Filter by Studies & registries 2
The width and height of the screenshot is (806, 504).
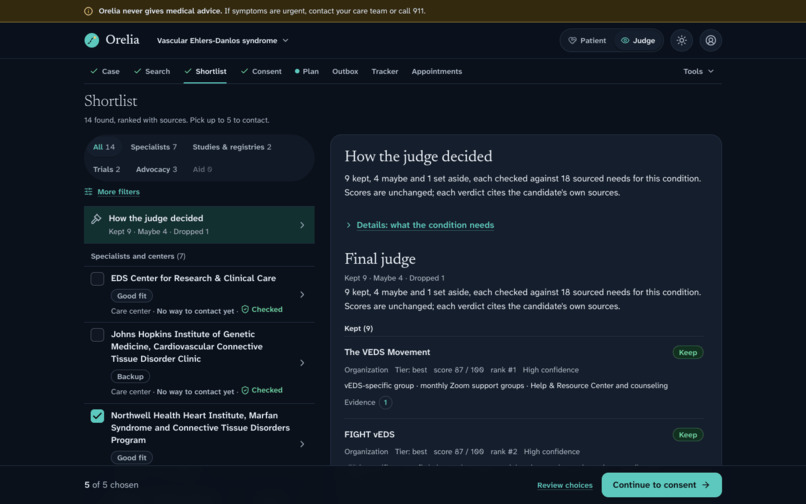pos(232,147)
